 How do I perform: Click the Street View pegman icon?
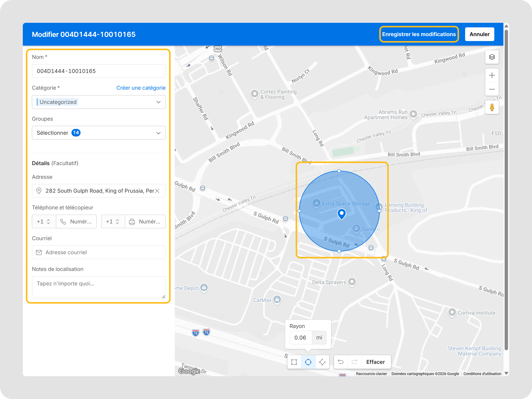pyautogui.click(x=492, y=107)
